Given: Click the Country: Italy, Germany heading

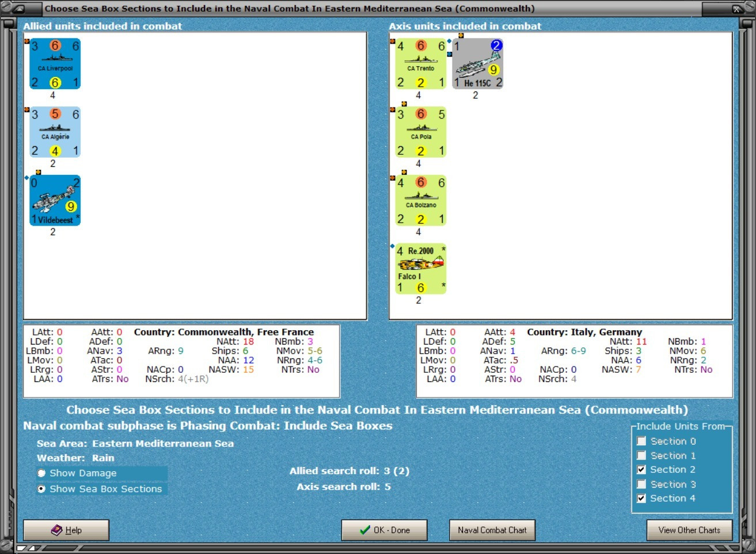Looking at the screenshot, I should pyautogui.click(x=584, y=332).
